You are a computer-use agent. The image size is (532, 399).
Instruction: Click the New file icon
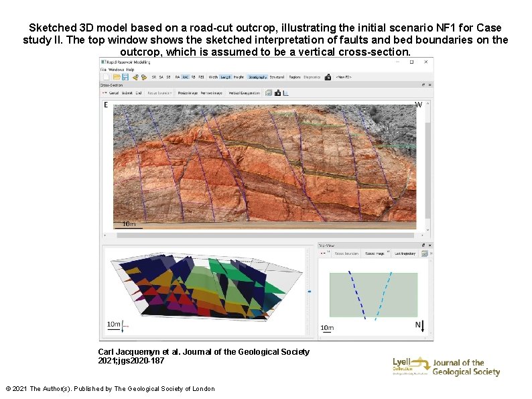(x=106, y=77)
